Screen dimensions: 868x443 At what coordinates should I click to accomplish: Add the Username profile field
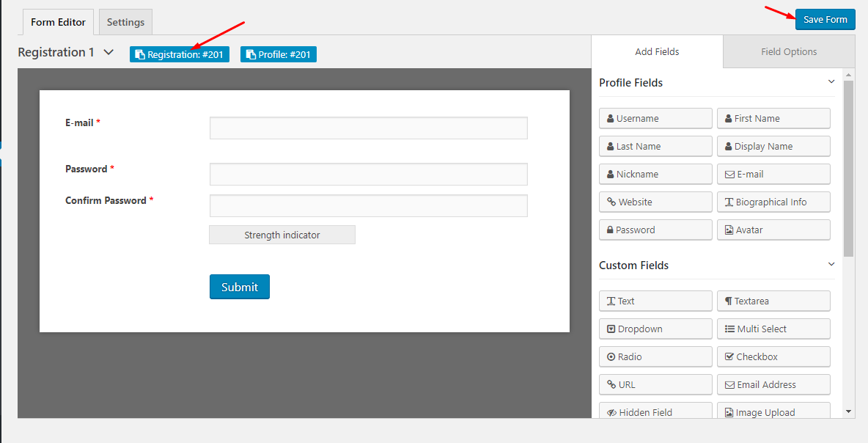click(x=655, y=118)
